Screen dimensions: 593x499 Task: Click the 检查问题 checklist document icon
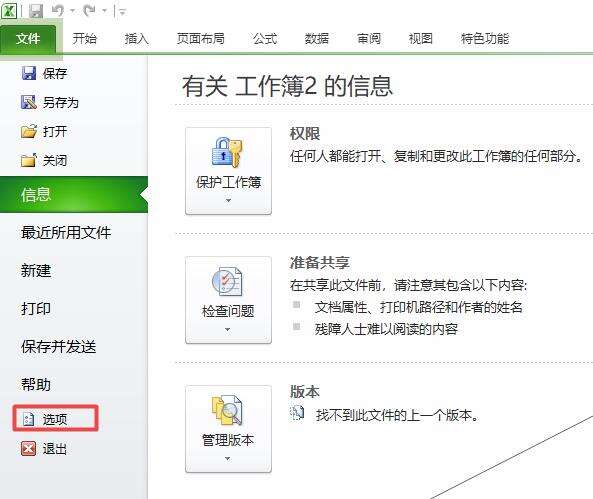tap(227, 282)
